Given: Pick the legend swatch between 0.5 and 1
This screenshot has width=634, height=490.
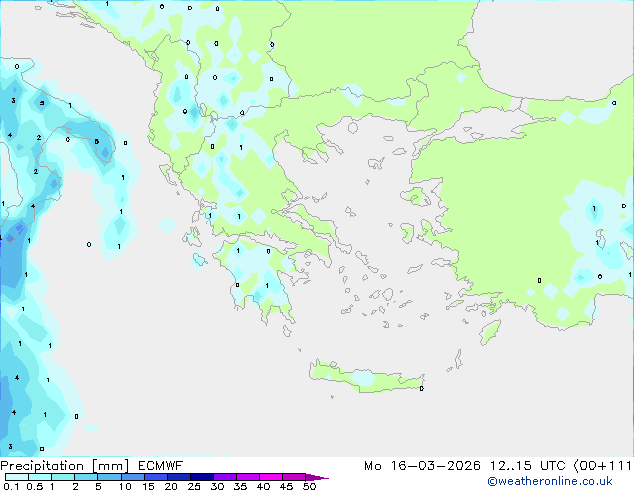Looking at the screenshot, I should click(x=40, y=477).
